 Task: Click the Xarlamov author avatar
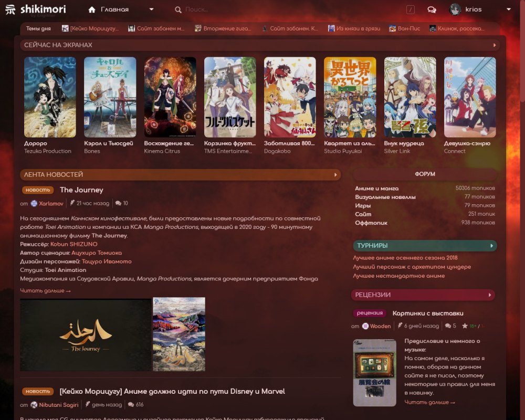tap(34, 203)
